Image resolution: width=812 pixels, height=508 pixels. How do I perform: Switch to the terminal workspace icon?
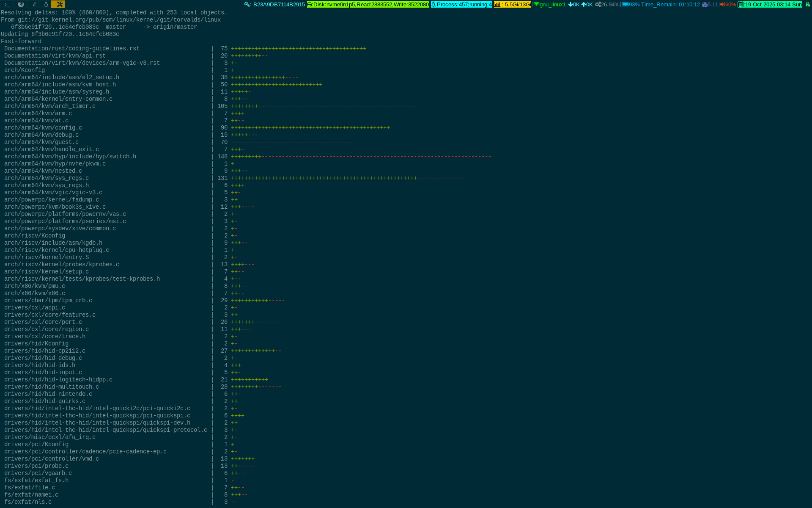[x=7, y=4]
